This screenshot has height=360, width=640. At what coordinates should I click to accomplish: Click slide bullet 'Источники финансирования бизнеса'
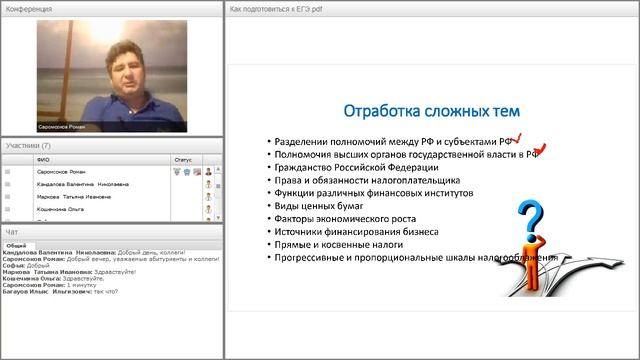356,232
